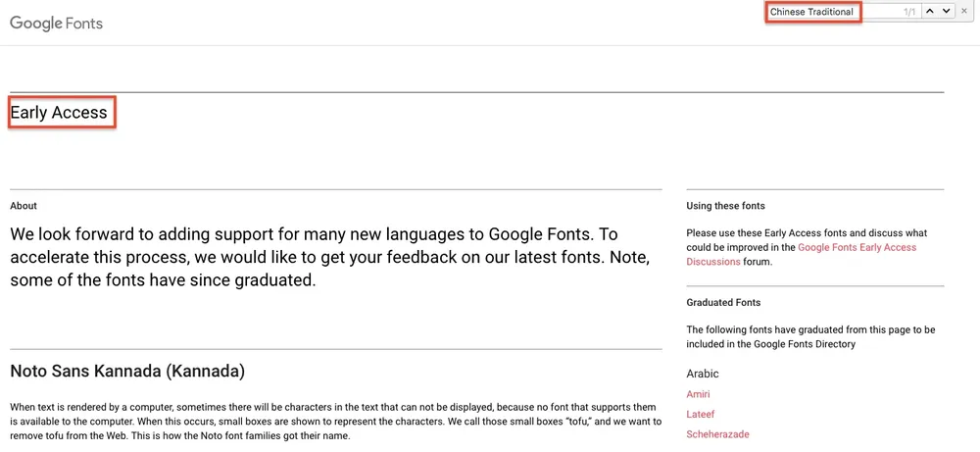Click the paragraph starting "When text is rendered"
The width and height of the screenshot is (980, 452).
(x=335, y=422)
